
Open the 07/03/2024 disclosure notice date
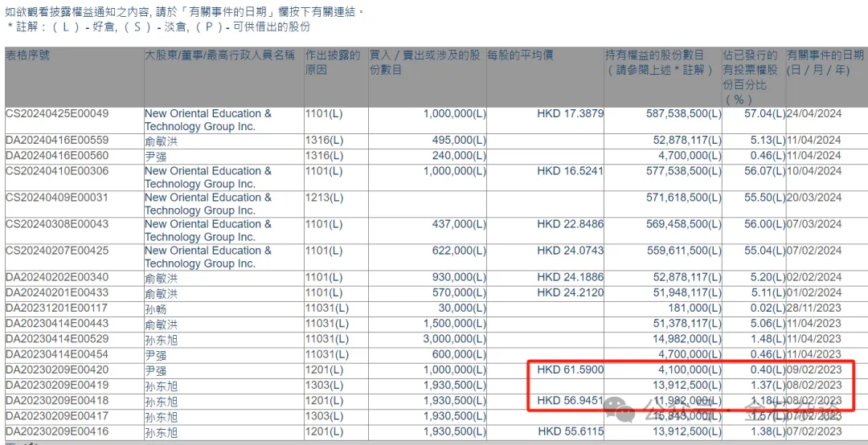coord(813,224)
